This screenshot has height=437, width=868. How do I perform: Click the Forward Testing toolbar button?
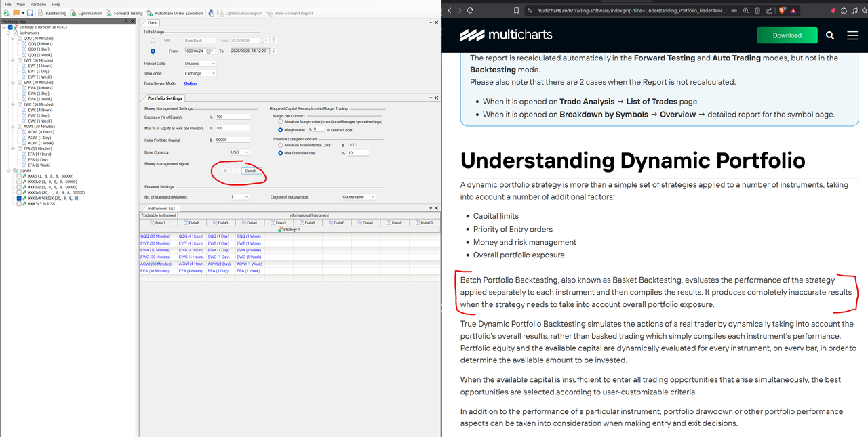pos(124,13)
